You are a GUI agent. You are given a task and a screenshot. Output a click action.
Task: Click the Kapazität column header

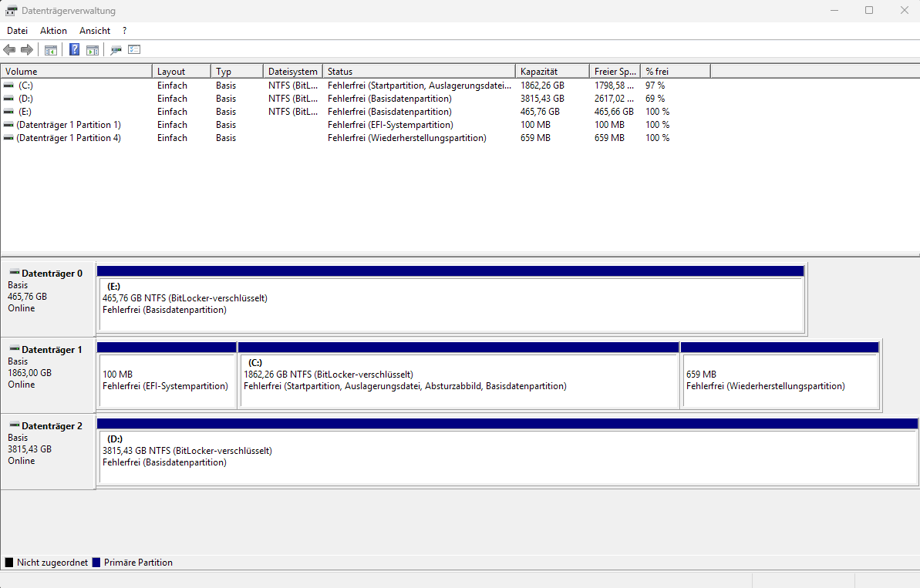[x=540, y=70]
